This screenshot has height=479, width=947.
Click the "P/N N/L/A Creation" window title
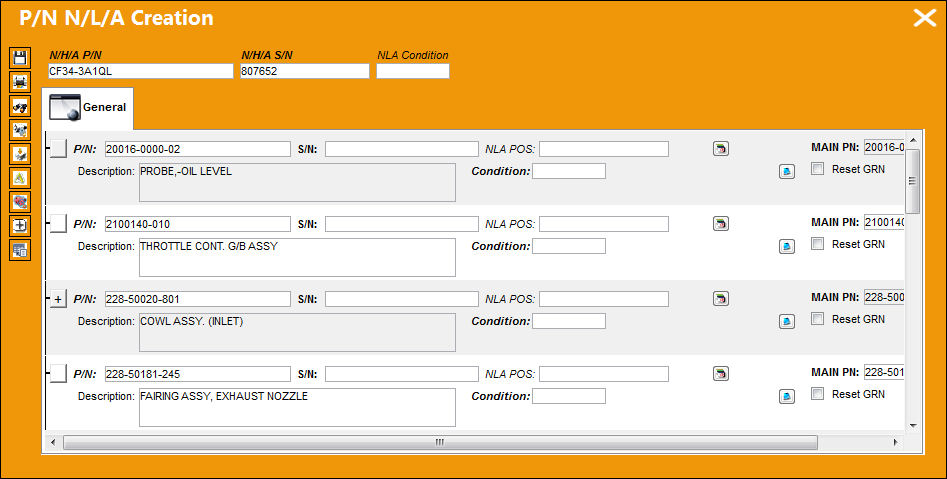[116, 18]
